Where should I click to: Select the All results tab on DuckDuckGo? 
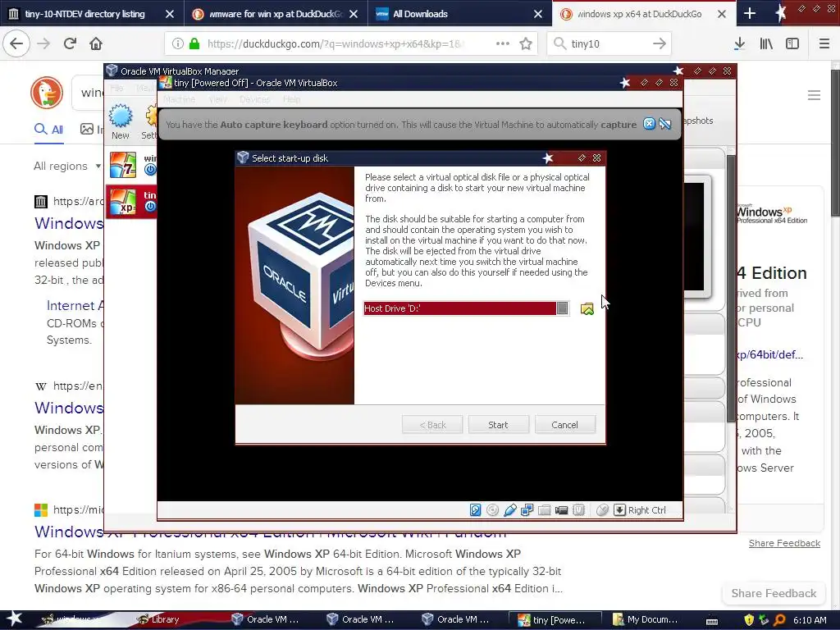coord(48,129)
